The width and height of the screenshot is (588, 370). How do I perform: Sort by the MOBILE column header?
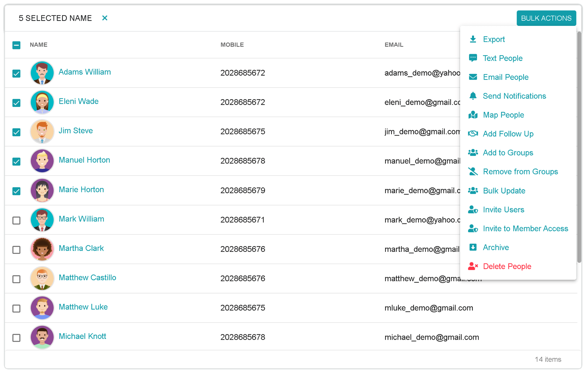[232, 45]
